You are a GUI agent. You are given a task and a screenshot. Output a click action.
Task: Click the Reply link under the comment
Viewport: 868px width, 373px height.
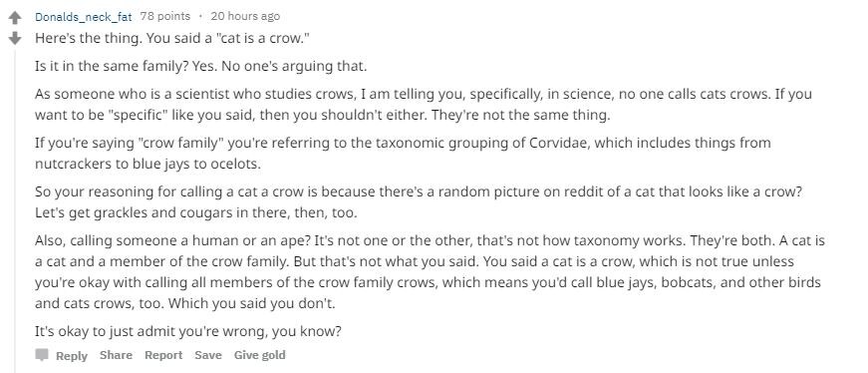(x=72, y=355)
